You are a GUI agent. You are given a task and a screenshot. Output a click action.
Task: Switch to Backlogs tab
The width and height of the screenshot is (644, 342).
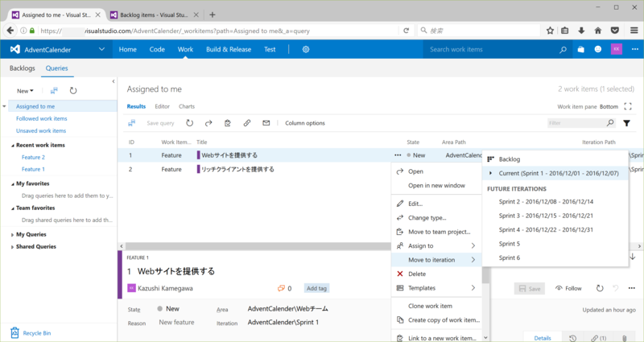pyautogui.click(x=23, y=68)
